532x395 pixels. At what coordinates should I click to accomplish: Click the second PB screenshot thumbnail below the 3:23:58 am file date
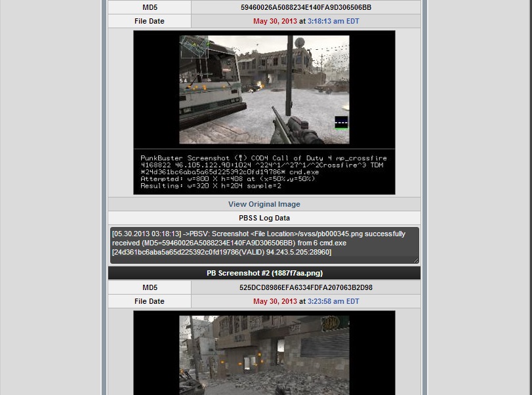click(264, 353)
